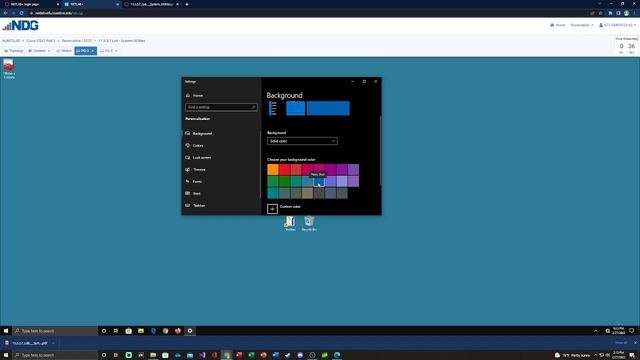Reload the browser page

pos(21,13)
